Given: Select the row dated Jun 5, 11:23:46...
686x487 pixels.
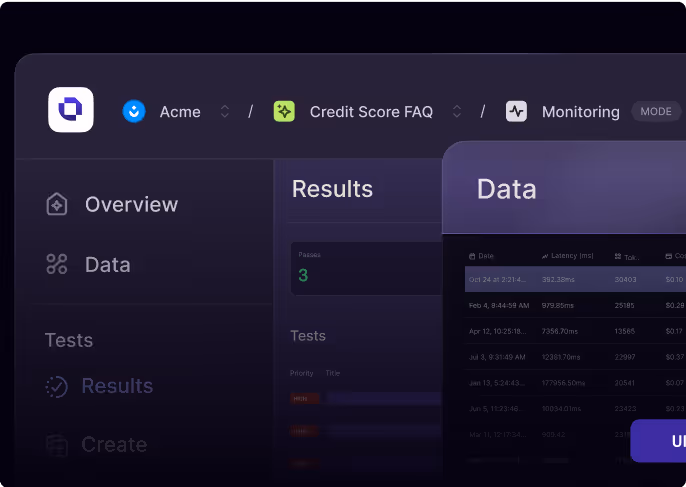Looking at the screenshot, I should [x=575, y=409].
